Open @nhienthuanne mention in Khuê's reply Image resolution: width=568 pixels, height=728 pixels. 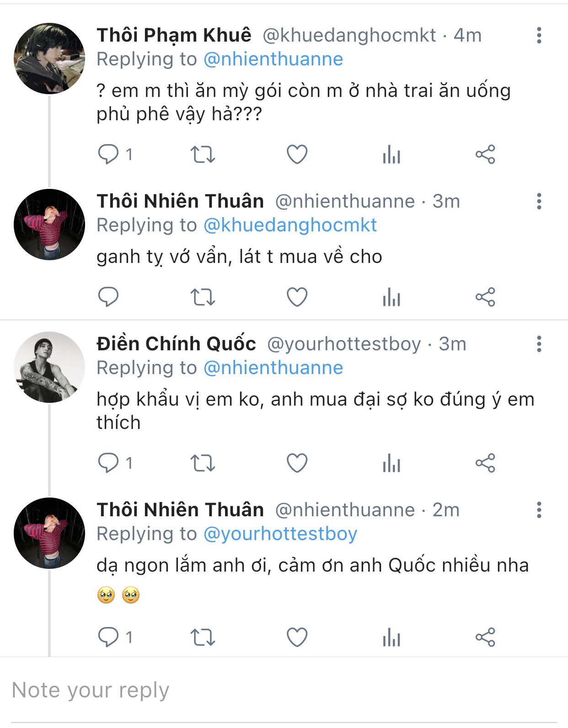click(273, 59)
